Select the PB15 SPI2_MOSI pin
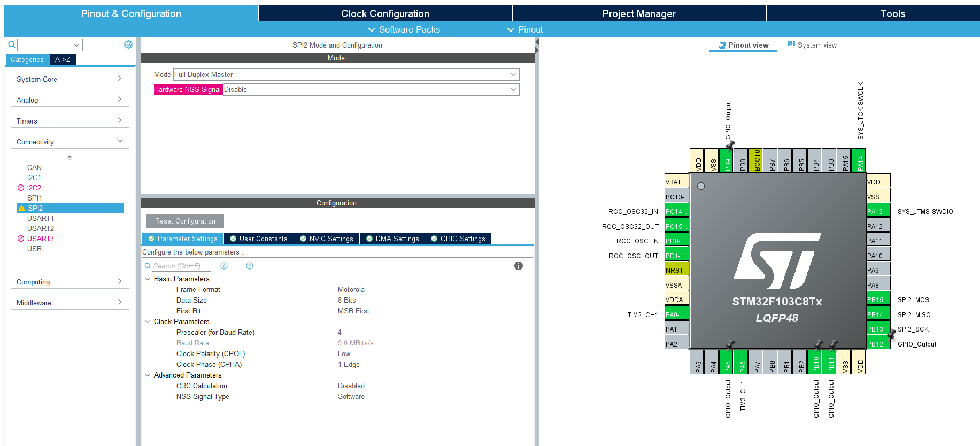The width and height of the screenshot is (980, 446). click(878, 299)
